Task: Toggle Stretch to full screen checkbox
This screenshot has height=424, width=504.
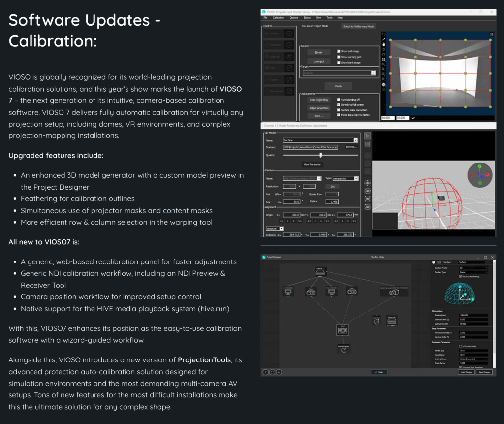Action: 339,104
